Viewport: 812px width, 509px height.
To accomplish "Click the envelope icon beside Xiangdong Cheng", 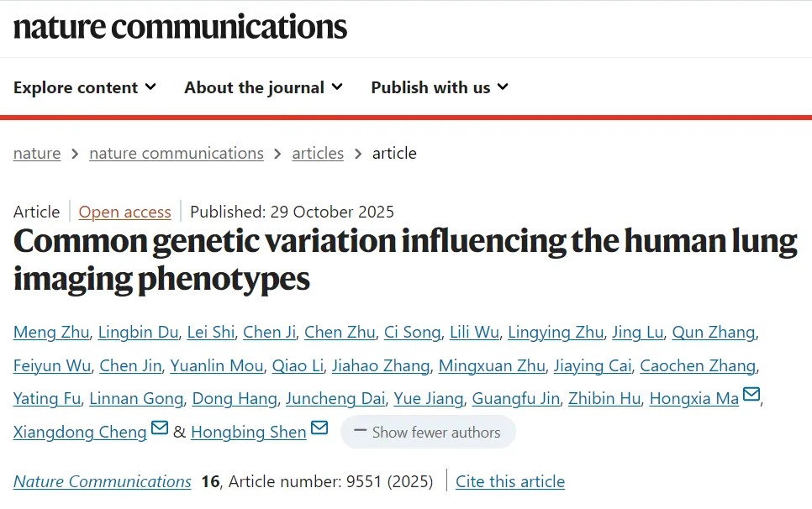I will [160, 428].
